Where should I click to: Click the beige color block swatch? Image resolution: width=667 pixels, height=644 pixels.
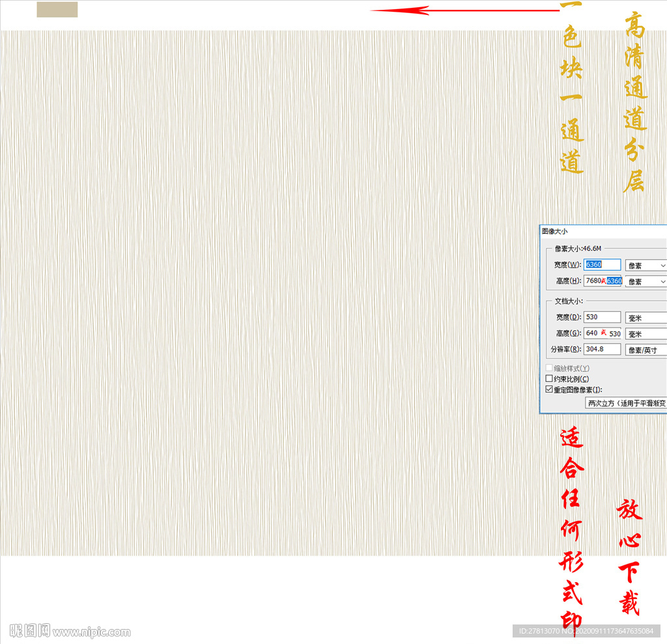point(57,9)
